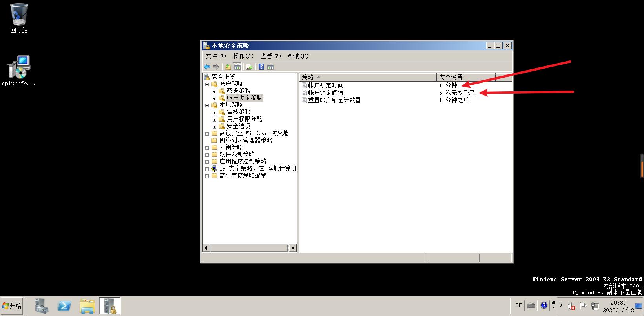644x316 pixels.
Task: Expand the 高级审核策略配置 node
Action: click(207, 176)
